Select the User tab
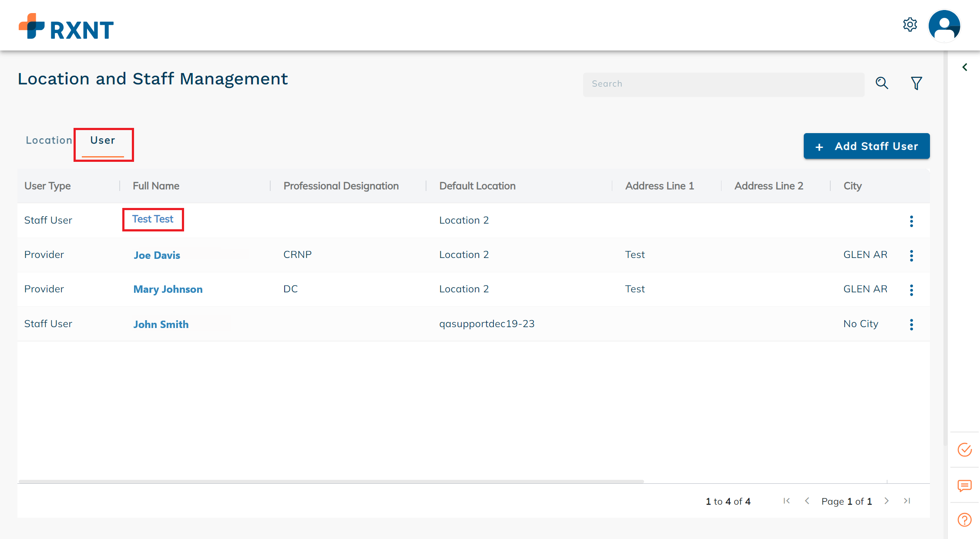Image resolution: width=980 pixels, height=539 pixels. (103, 141)
